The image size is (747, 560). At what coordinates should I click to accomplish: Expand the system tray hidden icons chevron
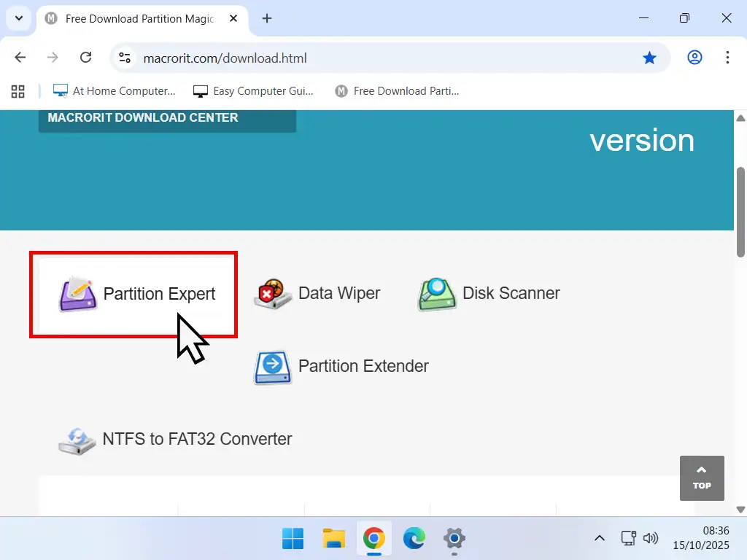pyautogui.click(x=599, y=539)
